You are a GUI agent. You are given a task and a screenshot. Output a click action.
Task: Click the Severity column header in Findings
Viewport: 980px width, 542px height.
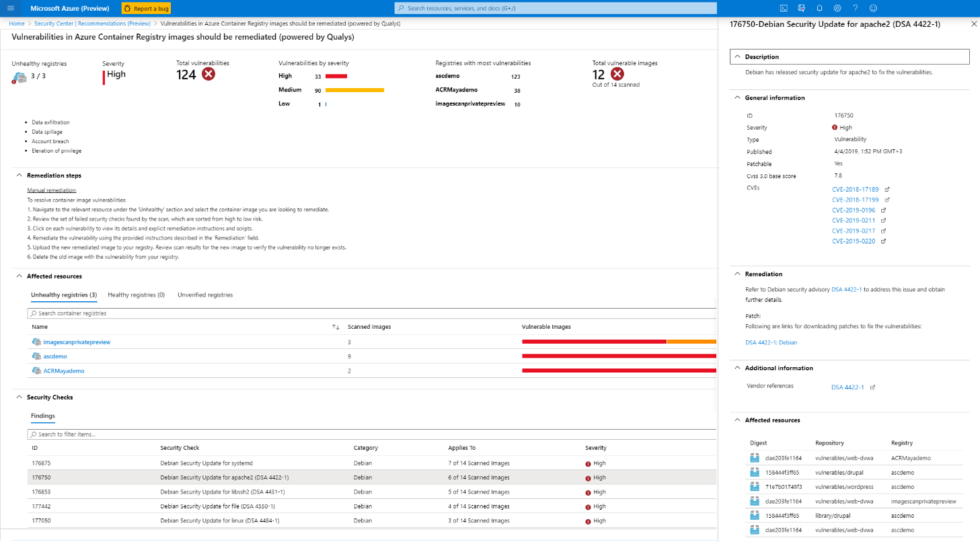coord(596,448)
